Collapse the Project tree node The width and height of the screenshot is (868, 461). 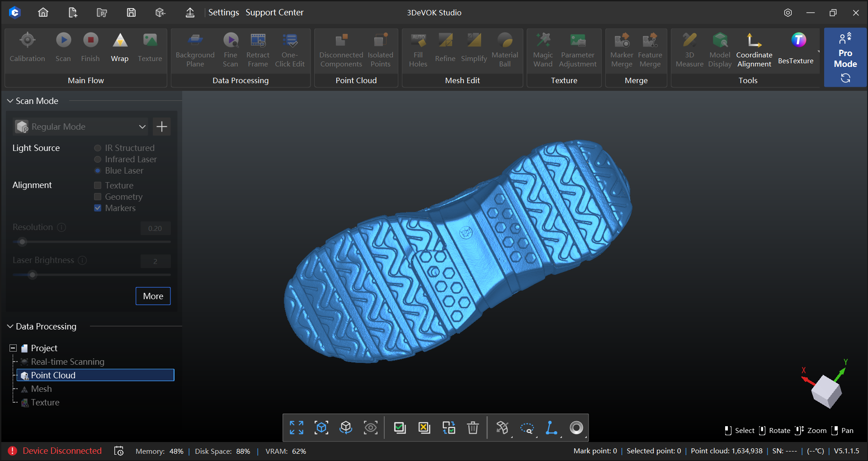pos(13,348)
